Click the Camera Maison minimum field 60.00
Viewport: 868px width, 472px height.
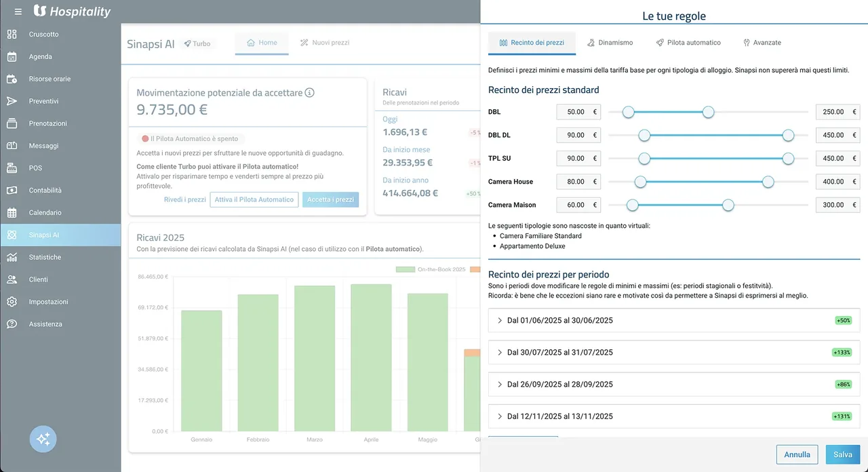[578, 205]
